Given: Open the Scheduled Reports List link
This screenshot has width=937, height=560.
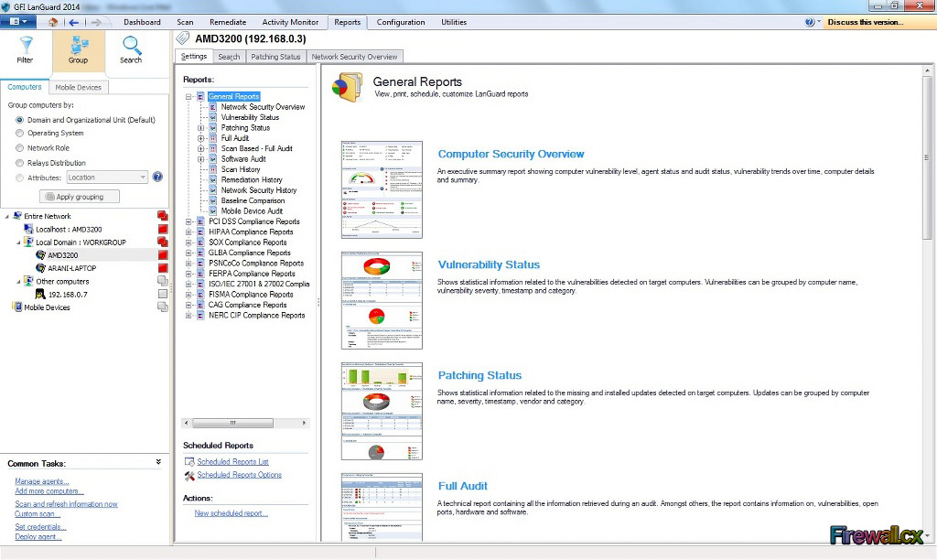Looking at the screenshot, I should click(x=233, y=461).
